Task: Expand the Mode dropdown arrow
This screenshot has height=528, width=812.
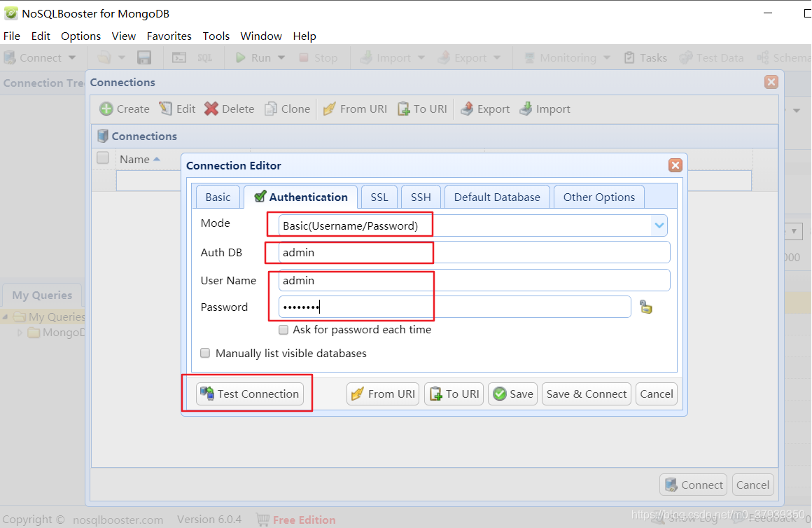Action: pos(659,225)
